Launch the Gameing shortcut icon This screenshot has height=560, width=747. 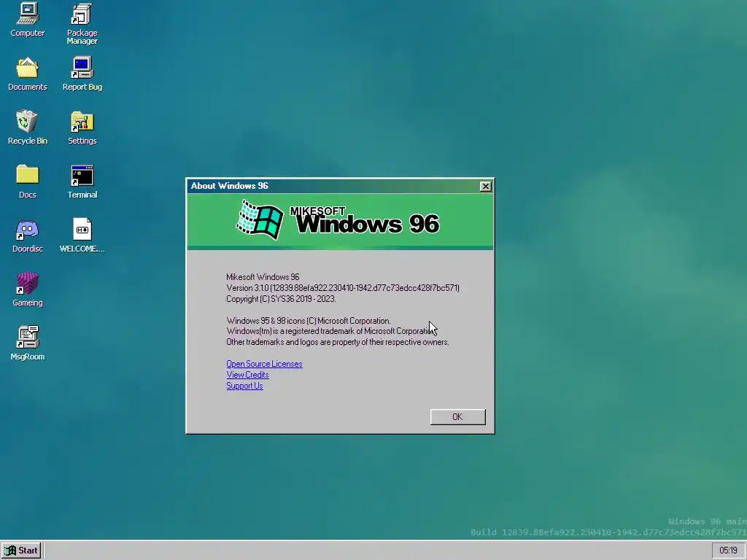click(27, 289)
